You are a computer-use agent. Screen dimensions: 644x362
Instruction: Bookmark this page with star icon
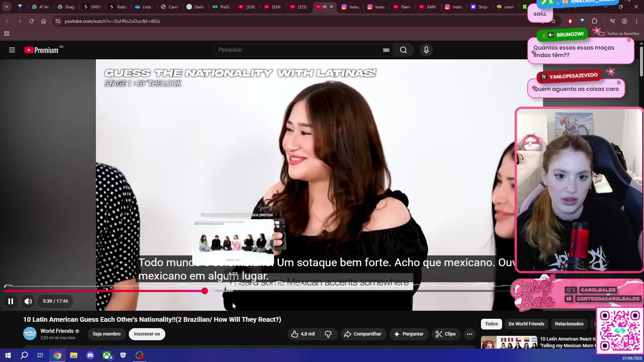(553, 21)
